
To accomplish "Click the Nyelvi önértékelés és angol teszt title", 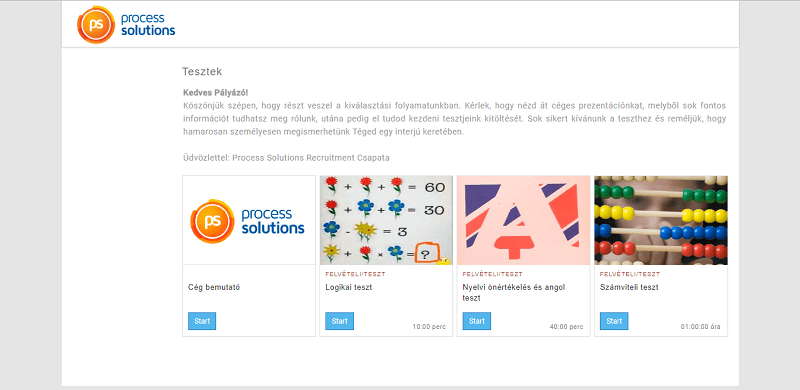I will point(514,292).
